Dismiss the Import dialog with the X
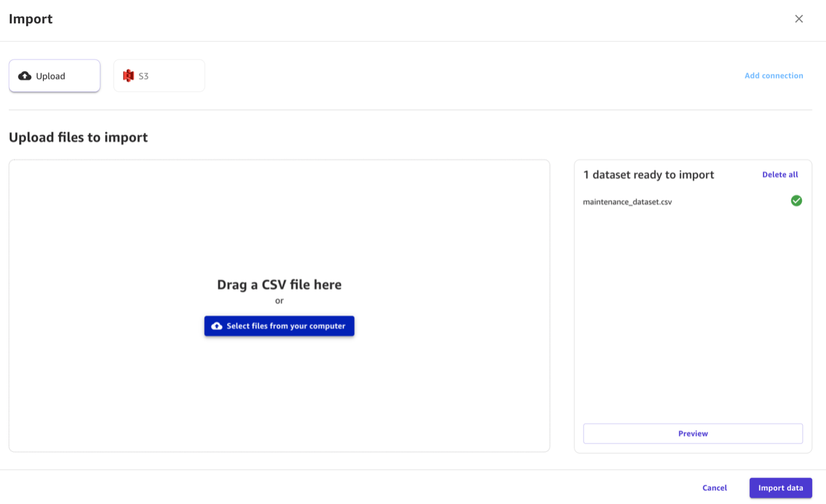Viewport: 826px width, 504px height. 798,18
